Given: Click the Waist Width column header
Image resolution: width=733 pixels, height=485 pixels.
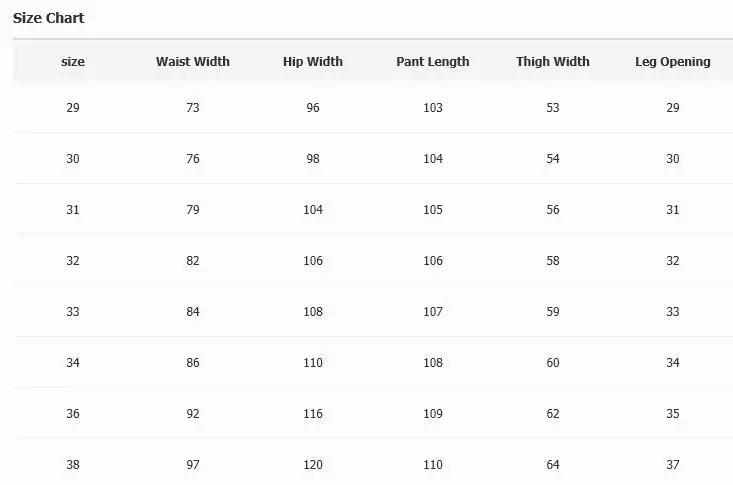Looking at the screenshot, I should (193, 62).
